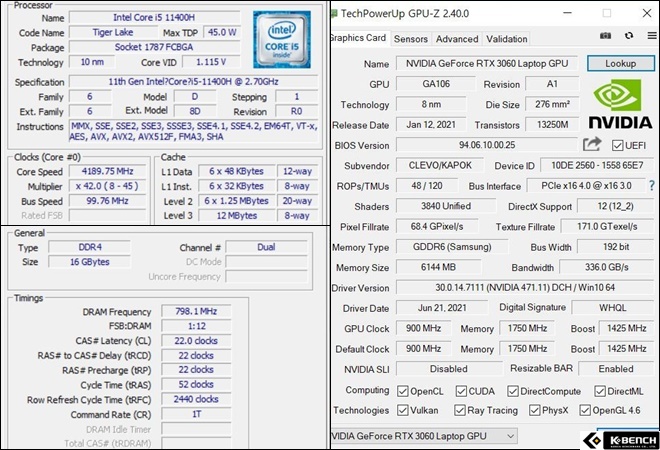Click the Multiplier x 42.0 value

[107, 186]
